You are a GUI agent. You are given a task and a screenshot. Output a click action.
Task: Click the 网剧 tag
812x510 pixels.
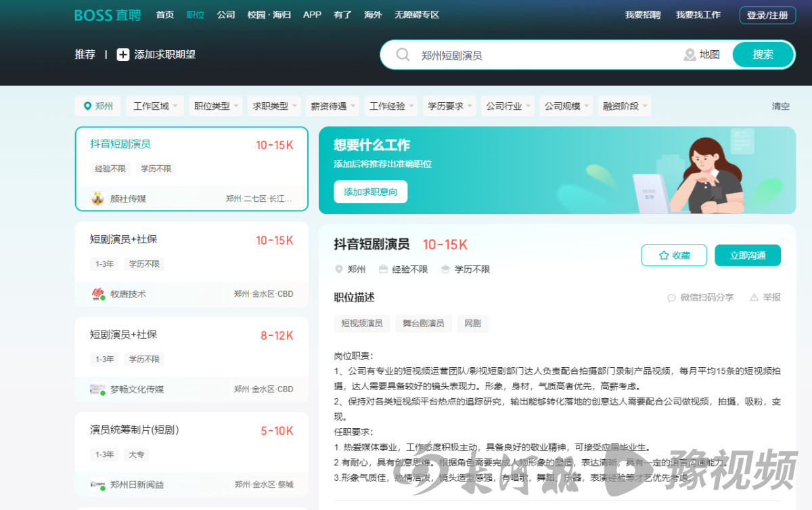click(x=472, y=324)
